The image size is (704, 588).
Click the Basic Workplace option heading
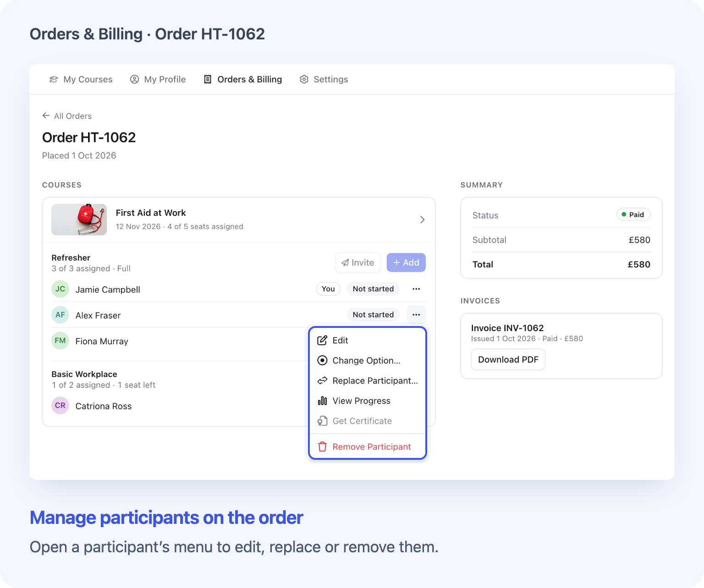84,374
